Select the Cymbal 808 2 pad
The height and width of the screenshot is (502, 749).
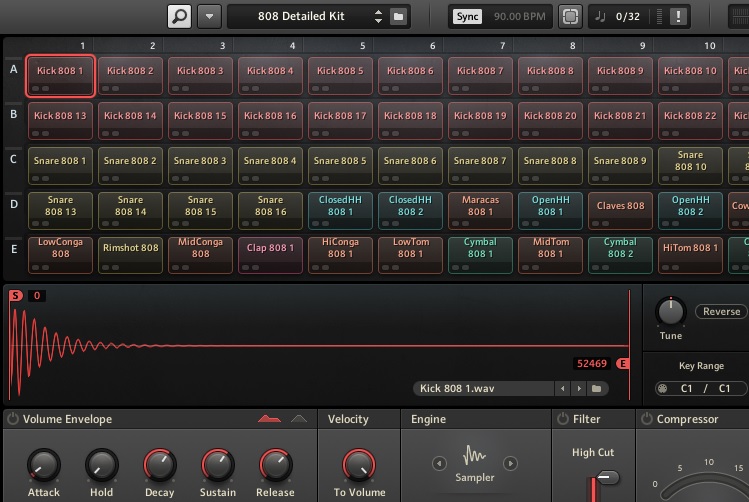tap(620, 255)
